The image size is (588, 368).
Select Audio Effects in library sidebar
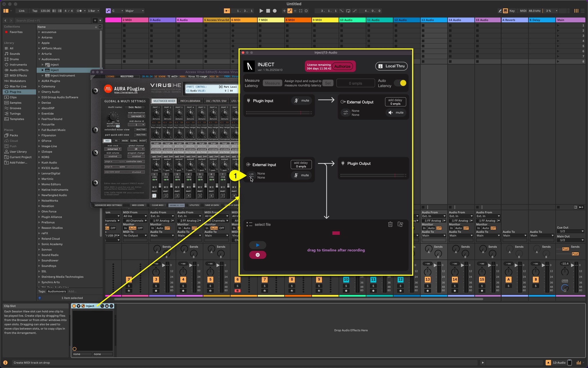click(19, 70)
